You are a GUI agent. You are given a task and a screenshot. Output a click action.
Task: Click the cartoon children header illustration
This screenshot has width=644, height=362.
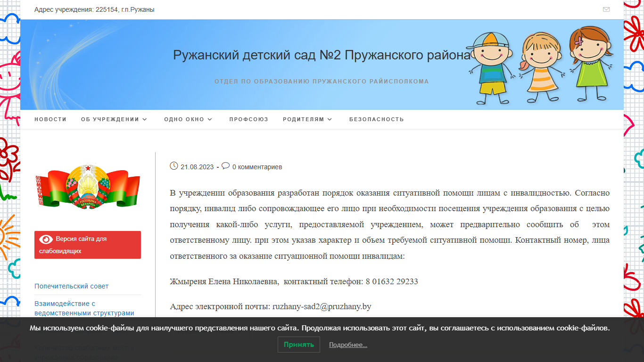pyautogui.click(x=542, y=65)
